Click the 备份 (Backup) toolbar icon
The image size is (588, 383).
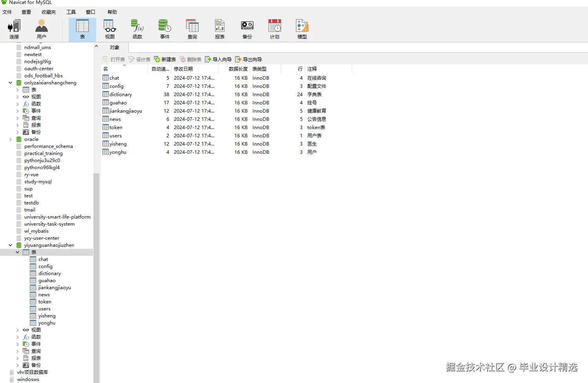tap(247, 29)
